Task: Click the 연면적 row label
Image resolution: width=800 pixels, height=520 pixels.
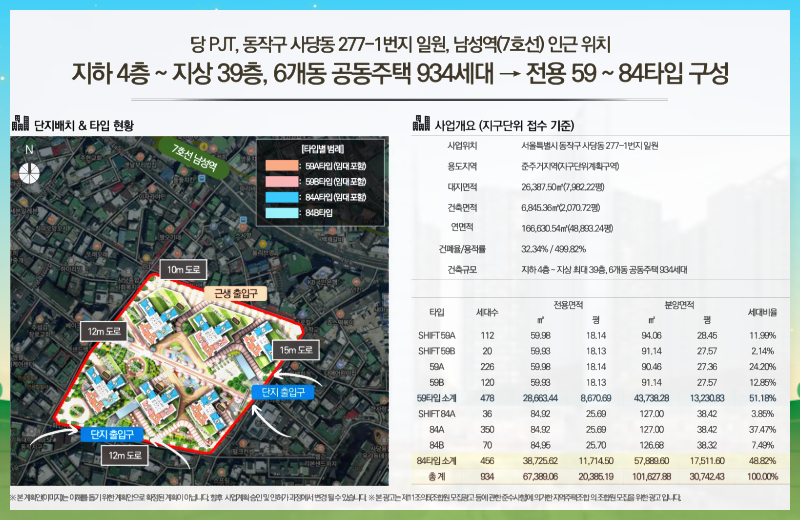Action: click(x=462, y=227)
